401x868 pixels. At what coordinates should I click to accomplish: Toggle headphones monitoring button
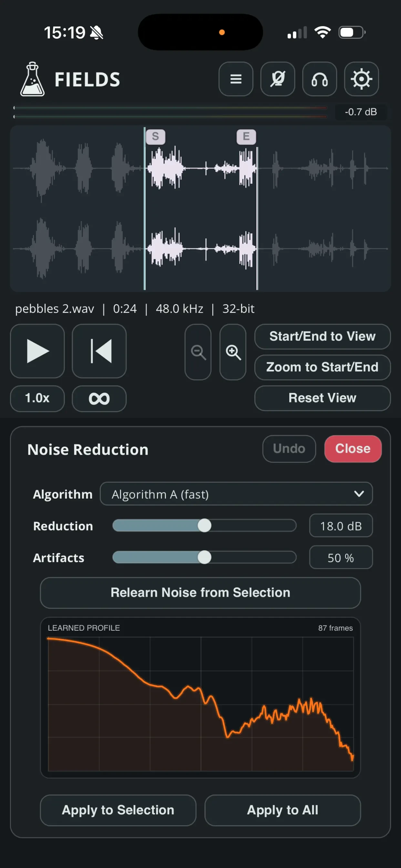click(x=319, y=79)
